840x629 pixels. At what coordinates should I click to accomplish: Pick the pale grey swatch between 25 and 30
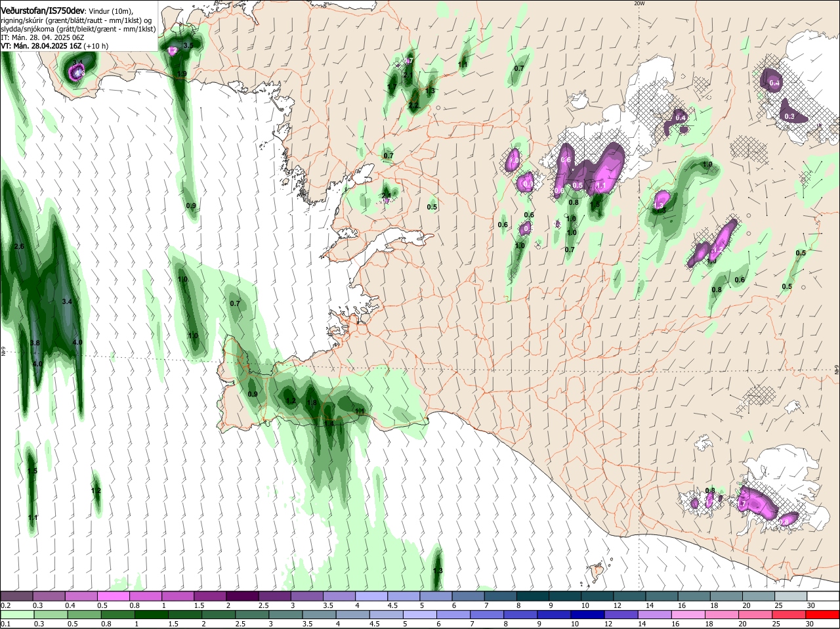click(x=789, y=596)
